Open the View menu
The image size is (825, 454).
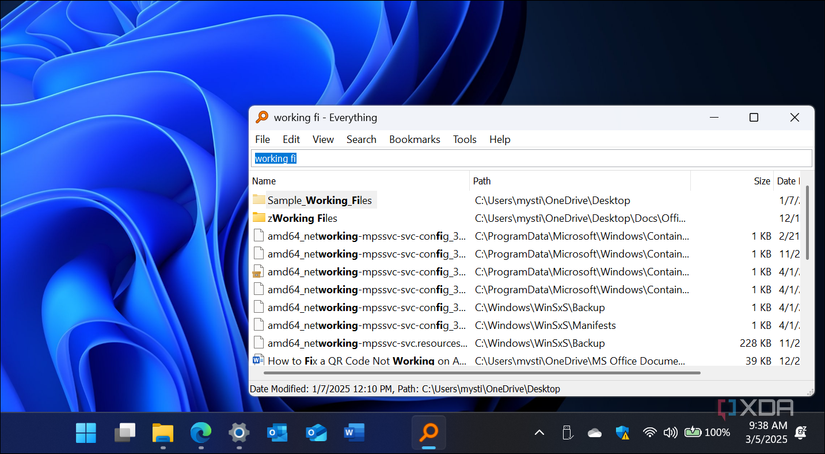(x=323, y=139)
